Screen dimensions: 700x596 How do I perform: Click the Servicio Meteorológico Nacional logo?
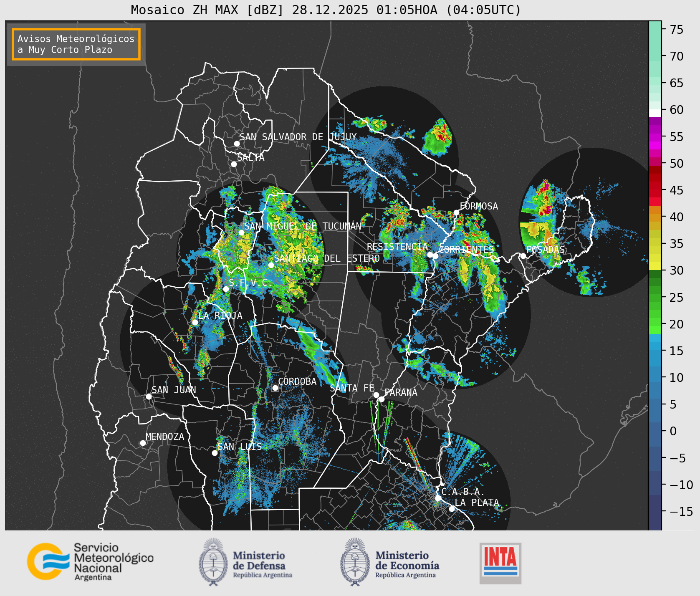(91, 562)
